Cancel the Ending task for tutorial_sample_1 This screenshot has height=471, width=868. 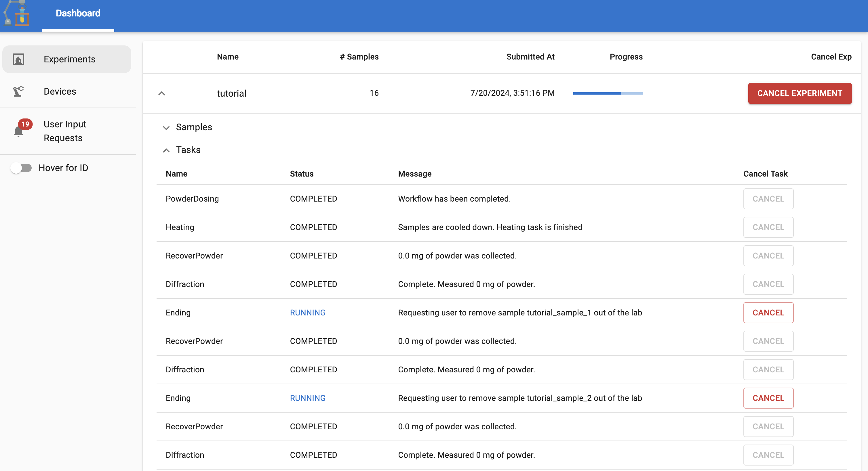click(x=768, y=313)
